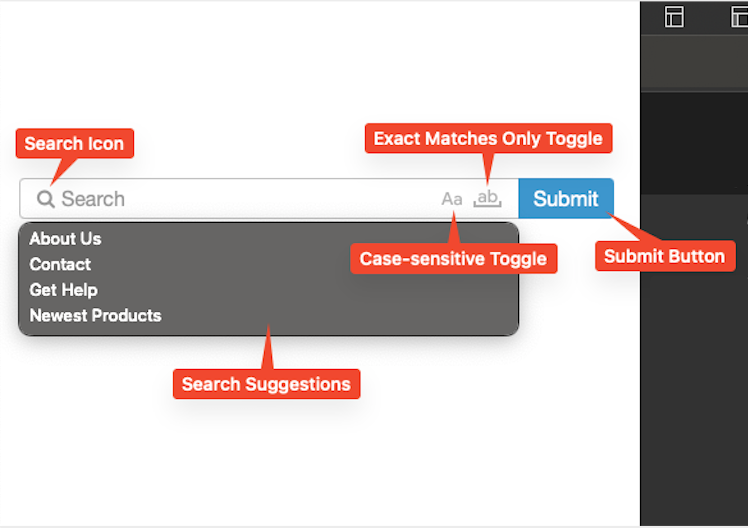Click the blue Submit button

566,198
